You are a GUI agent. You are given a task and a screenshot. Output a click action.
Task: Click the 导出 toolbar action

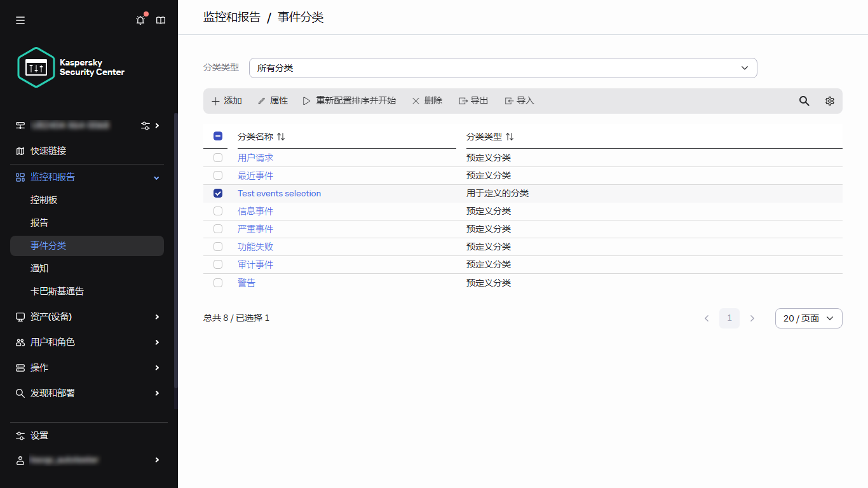[473, 100]
